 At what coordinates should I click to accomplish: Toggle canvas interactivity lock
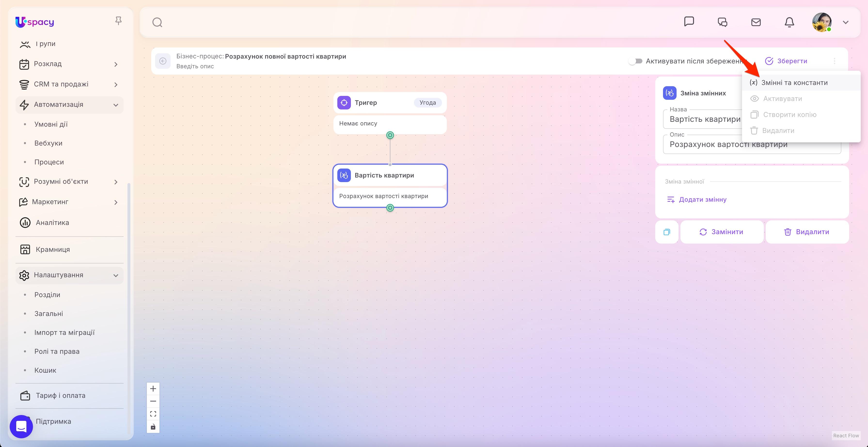[x=153, y=426]
